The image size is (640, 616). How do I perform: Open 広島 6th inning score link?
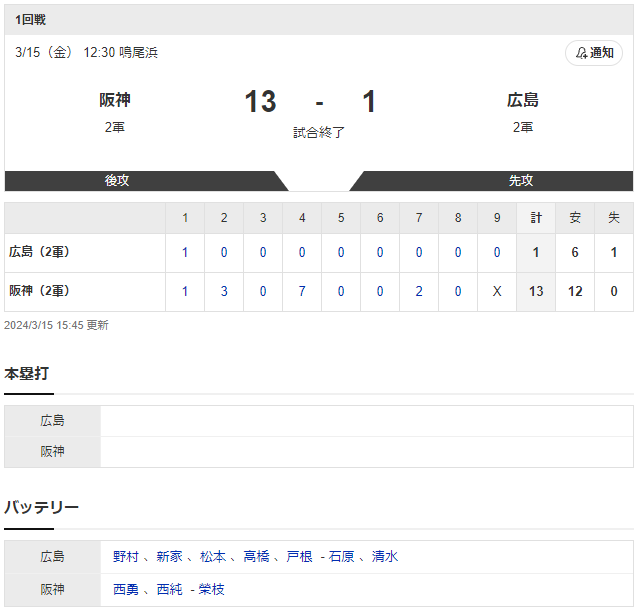[x=381, y=254]
